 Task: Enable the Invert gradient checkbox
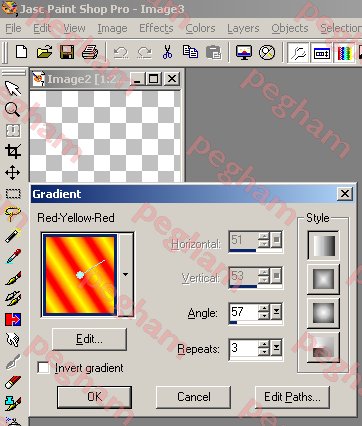43,368
